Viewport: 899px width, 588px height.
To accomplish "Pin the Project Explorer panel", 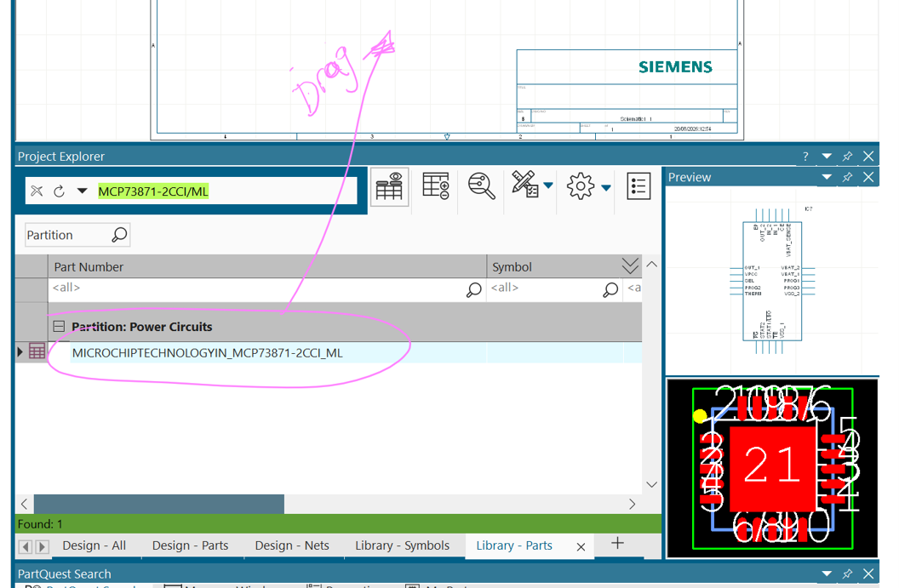I will (x=847, y=156).
